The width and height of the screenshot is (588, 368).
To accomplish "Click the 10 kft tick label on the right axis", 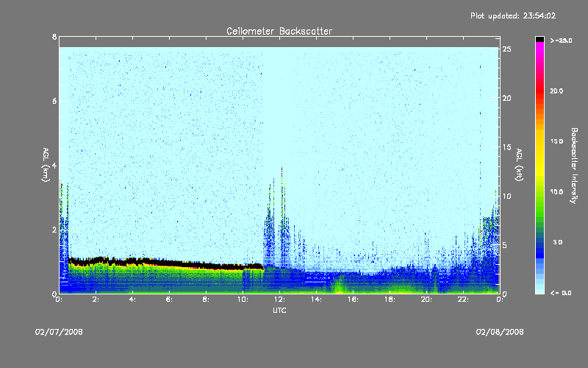I will 506,196.
